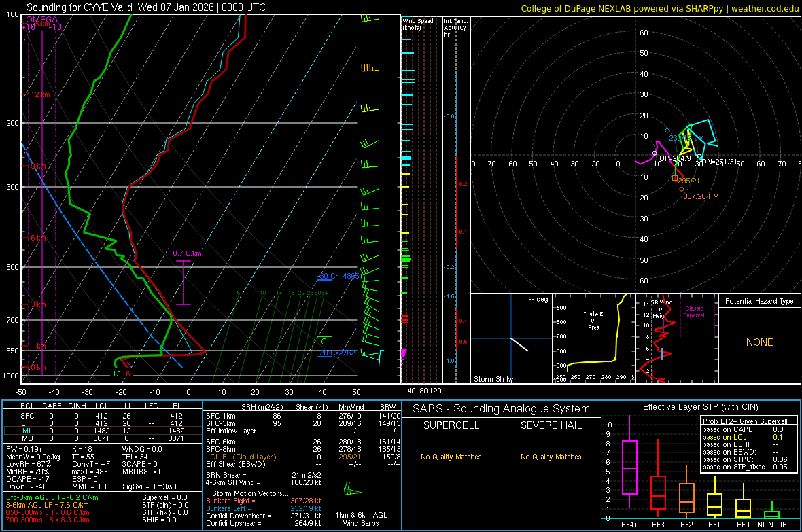
Task: Select the SFC parcel row
Action: point(101,416)
